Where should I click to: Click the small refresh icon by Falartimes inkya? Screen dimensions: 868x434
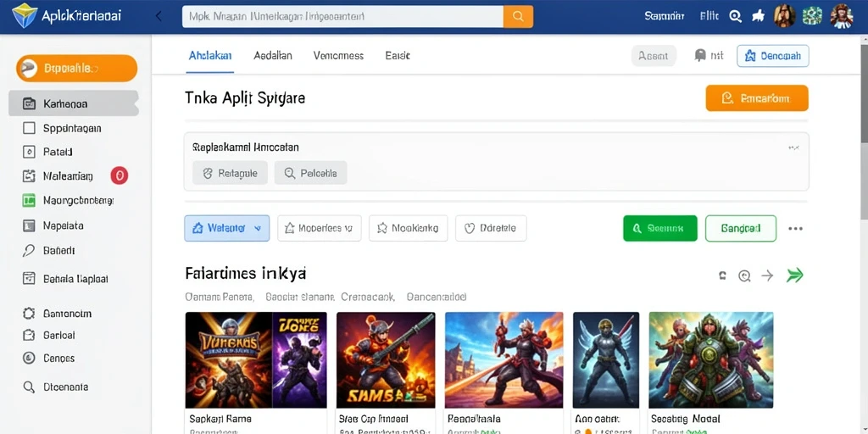pyautogui.click(x=722, y=275)
